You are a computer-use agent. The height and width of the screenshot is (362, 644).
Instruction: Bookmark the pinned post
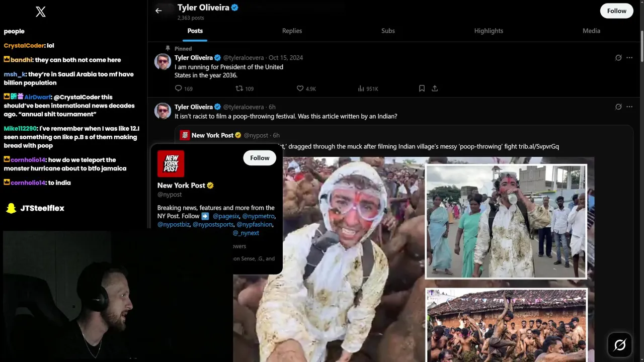[x=422, y=88]
